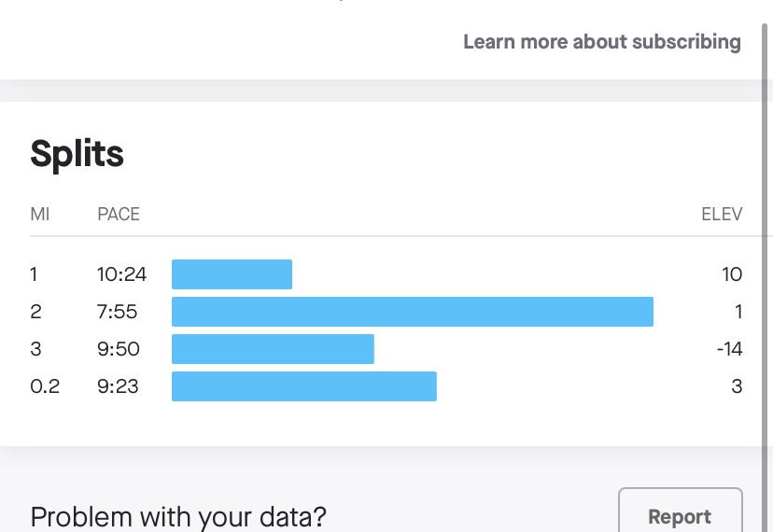Click the 9:50 pace value
The image size is (773, 532).
119,349
